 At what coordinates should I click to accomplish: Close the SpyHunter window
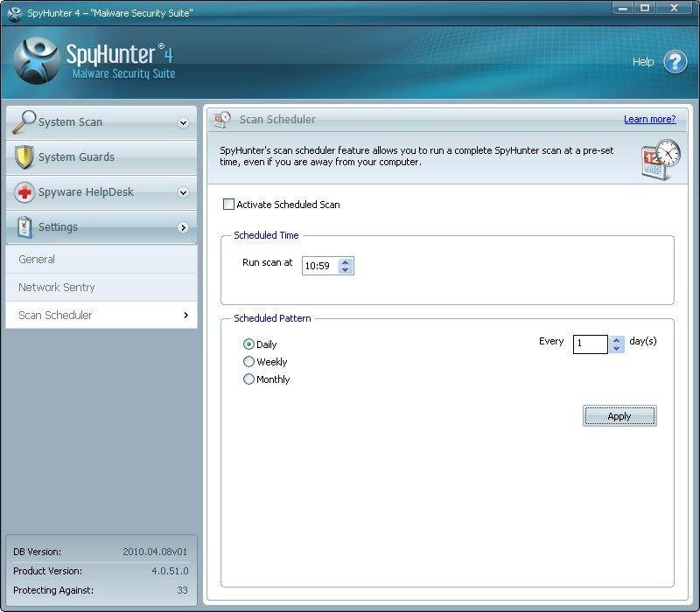(674, 8)
